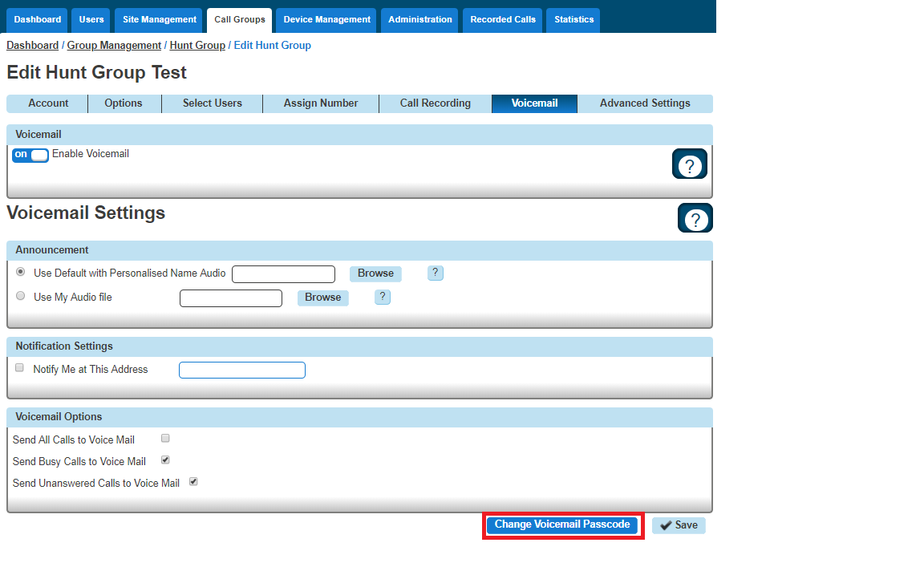The image size is (924, 567).
Task: Toggle the Enable Voicemail switch
Action: point(30,155)
